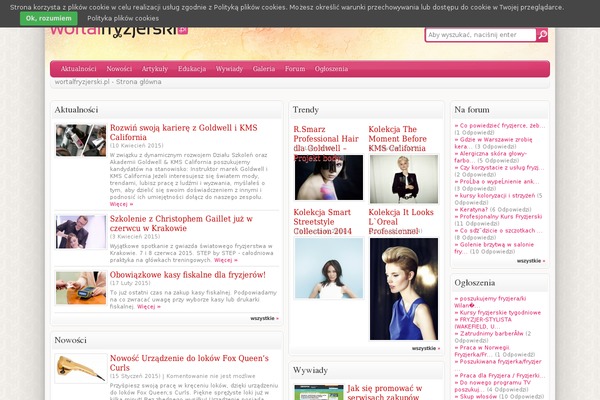Click breadcrumb wortalfryzjerski.pl - Strona główna

[x=108, y=82]
